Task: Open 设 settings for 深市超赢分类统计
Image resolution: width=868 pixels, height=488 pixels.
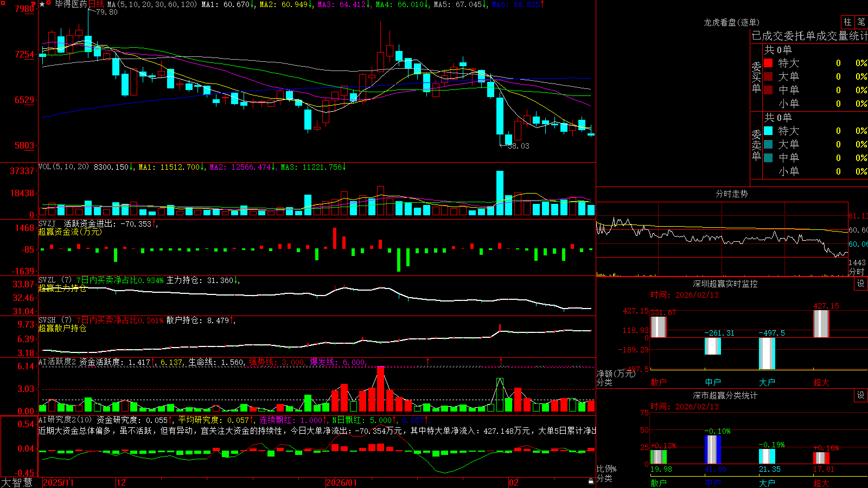Action: tap(861, 395)
